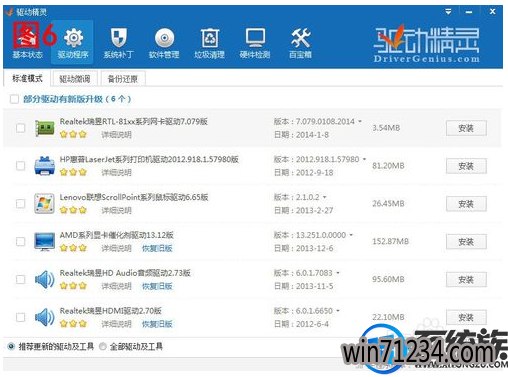
Task: Install the Realtek HDMI driver
Action: coord(466,317)
